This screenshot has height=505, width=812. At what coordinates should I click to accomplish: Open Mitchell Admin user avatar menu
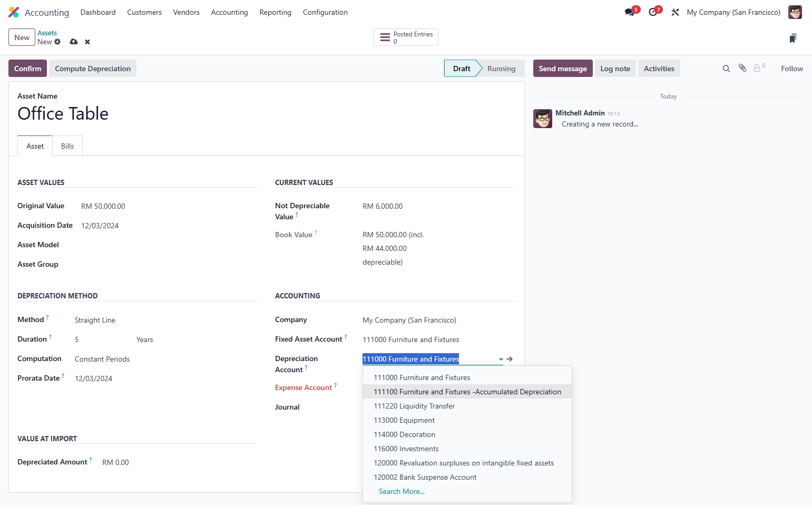click(795, 12)
